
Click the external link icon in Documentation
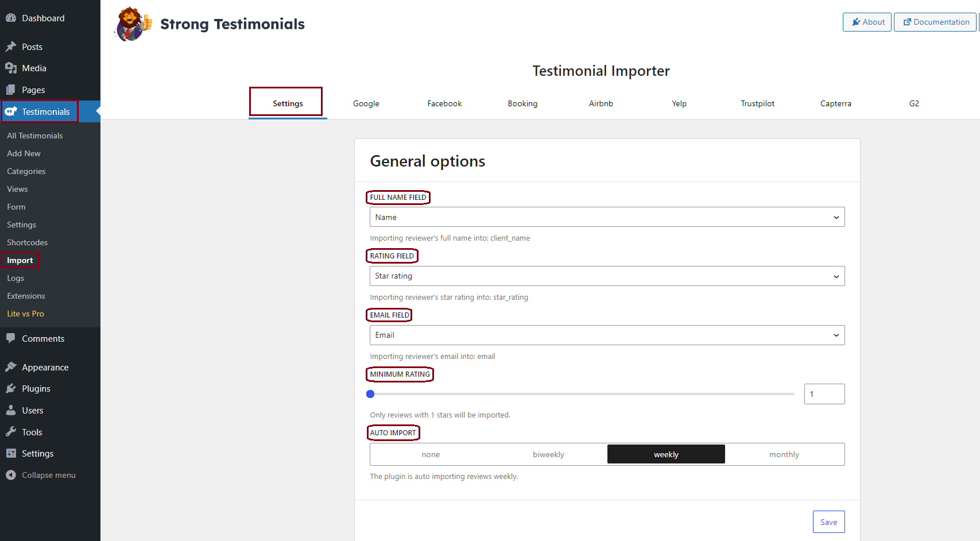coord(907,22)
